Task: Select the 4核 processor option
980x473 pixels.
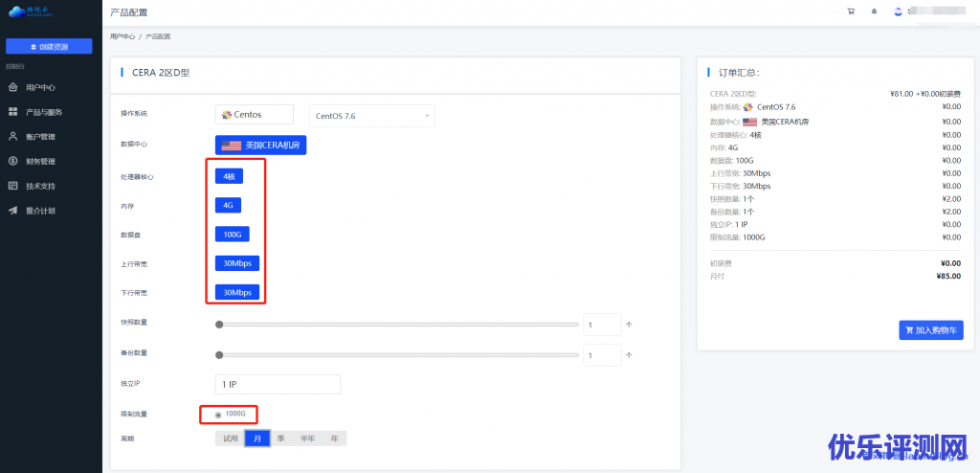Action: [229, 176]
